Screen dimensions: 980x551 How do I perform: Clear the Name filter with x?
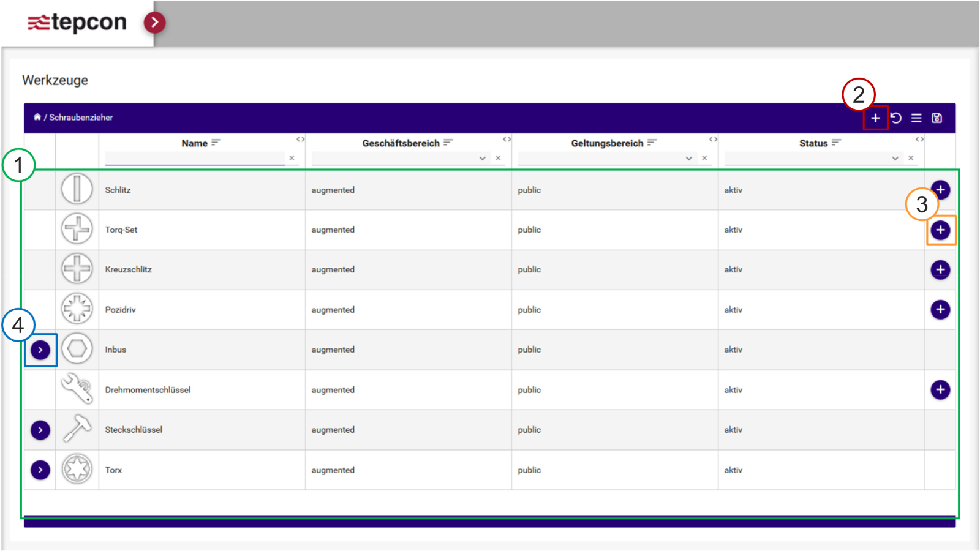pyautogui.click(x=292, y=158)
